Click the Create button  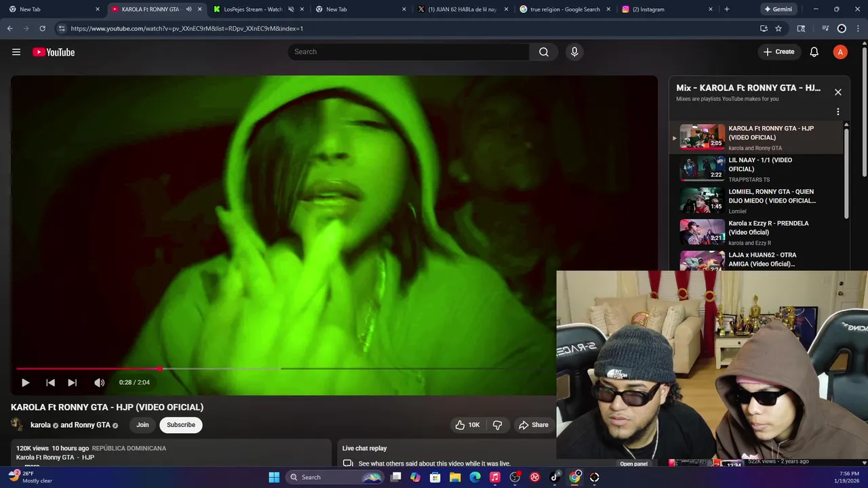(778, 52)
